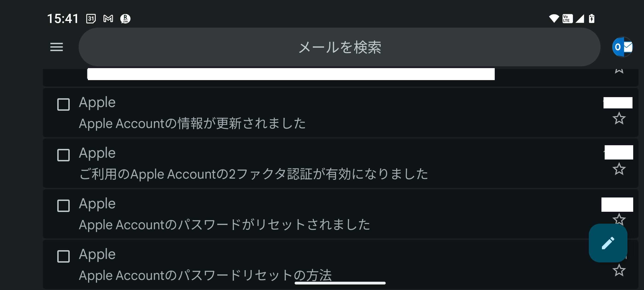
Task: Tick the checkbox for パスワードがリセットされました email
Action: click(x=63, y=206)
